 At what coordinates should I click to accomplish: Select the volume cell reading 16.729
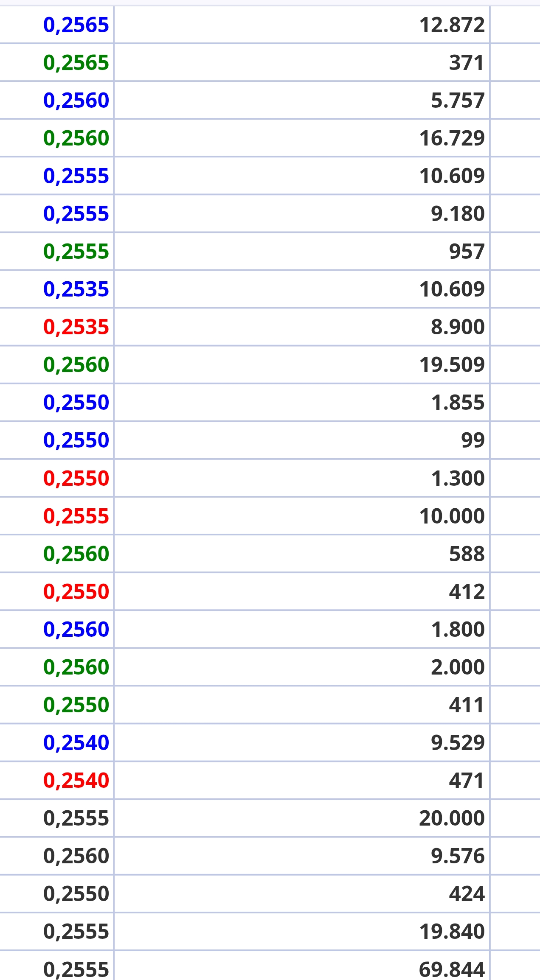point(452,138)
